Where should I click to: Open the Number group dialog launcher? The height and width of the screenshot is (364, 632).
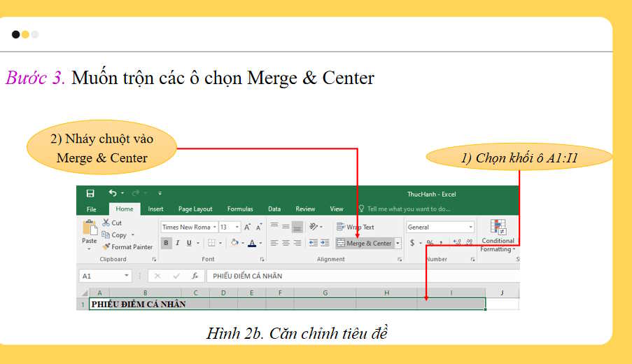(473, 260)
